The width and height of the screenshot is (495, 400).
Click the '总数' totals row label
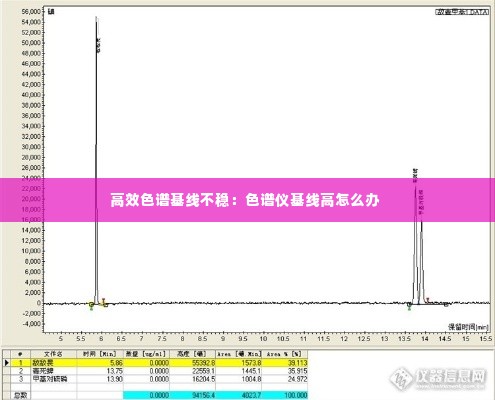coord(20,395)
